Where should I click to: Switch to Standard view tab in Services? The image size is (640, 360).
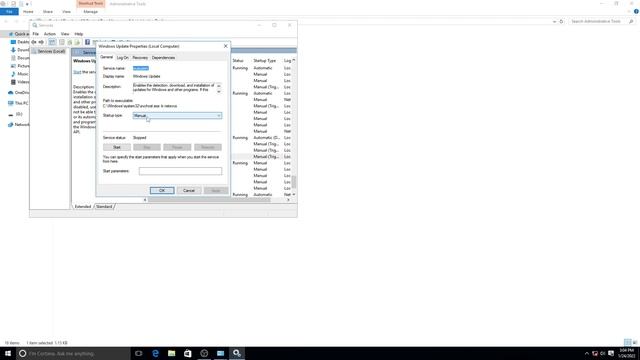point(104,207)
